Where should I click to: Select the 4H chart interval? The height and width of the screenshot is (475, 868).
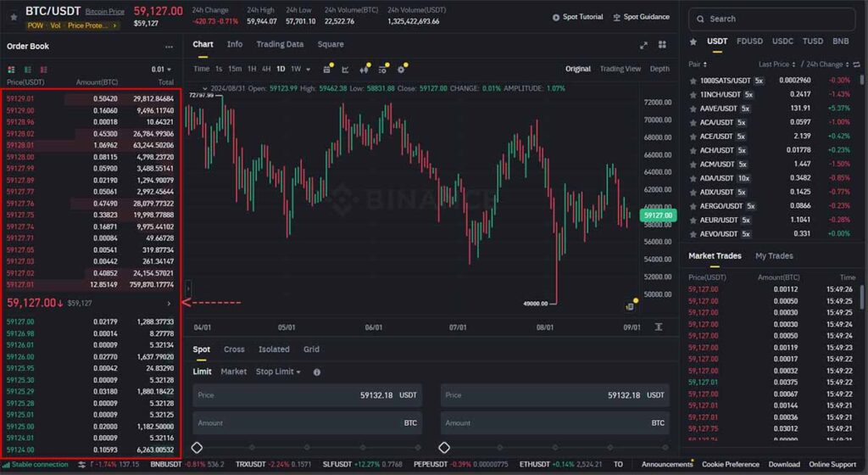(266, 70)
